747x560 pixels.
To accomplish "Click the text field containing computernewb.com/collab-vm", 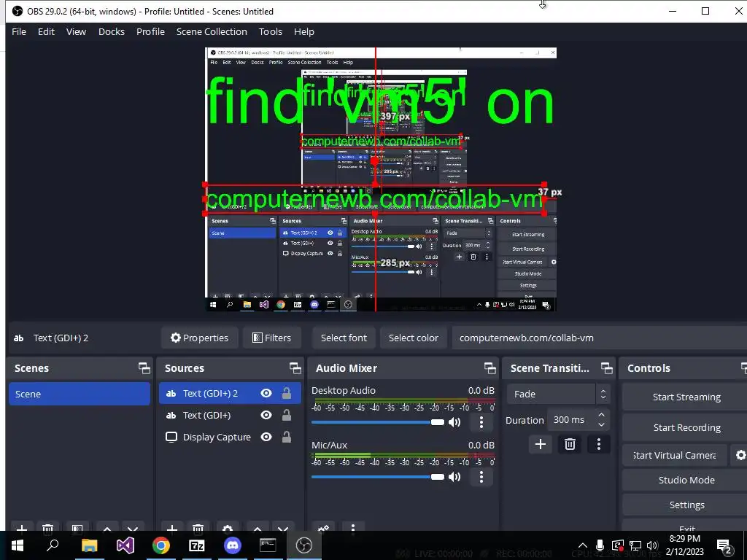I will [x=600, y=338].
